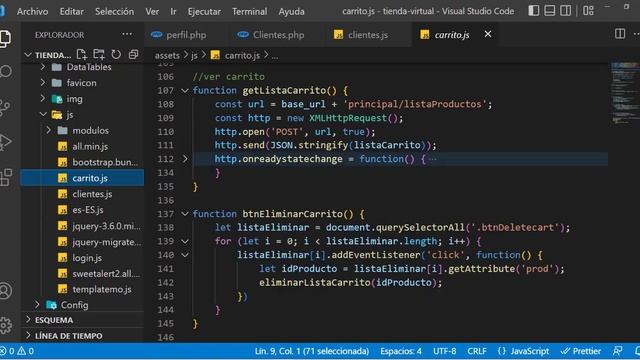Toggle secondary side bar visibility

click(565, 11)
